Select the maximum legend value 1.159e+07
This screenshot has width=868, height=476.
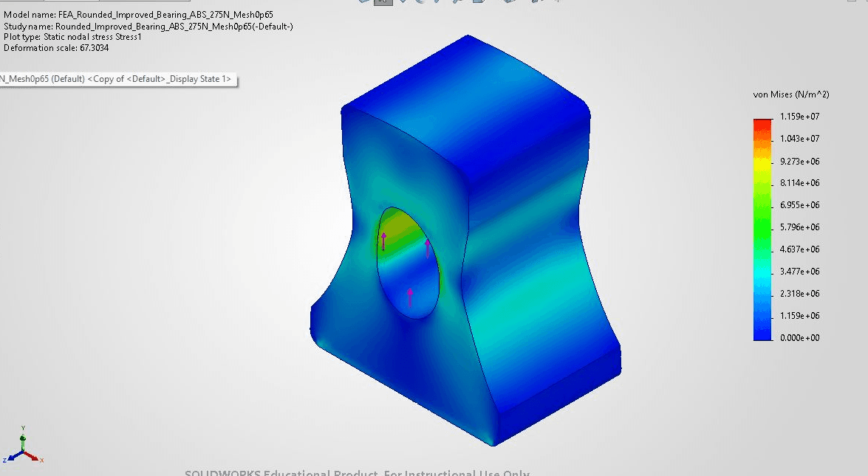[x=799, y=116]
